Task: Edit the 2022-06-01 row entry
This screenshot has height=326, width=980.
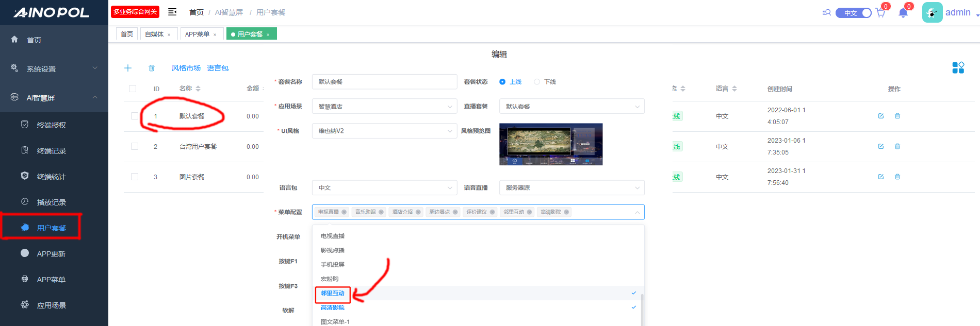Action: click(881, 116)
